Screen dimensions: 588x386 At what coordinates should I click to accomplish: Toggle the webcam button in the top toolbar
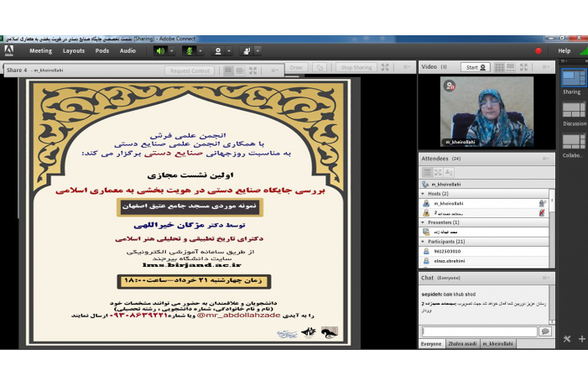(218, 51)
